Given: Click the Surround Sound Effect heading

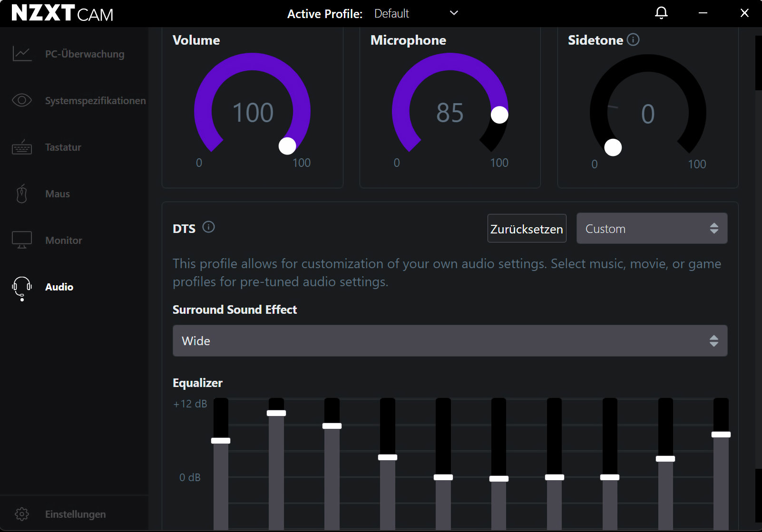Looking at the screenshot, I should (234, 310).
